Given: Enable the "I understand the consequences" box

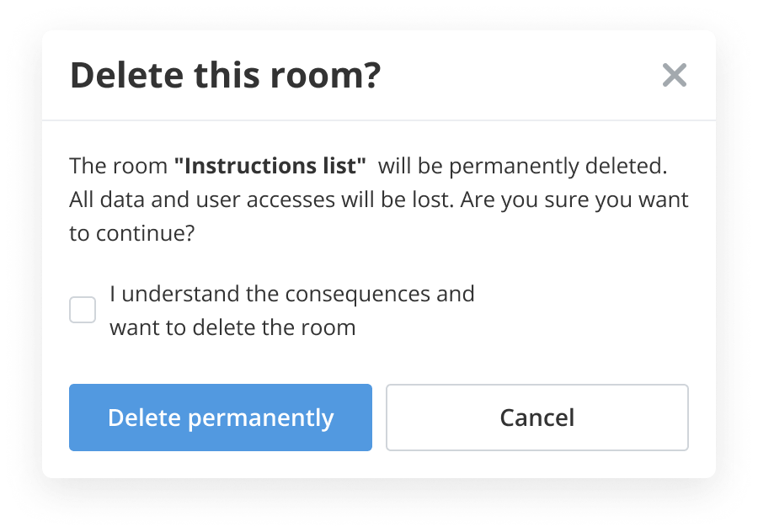Looking at the screenshot, I should (83, 310).
